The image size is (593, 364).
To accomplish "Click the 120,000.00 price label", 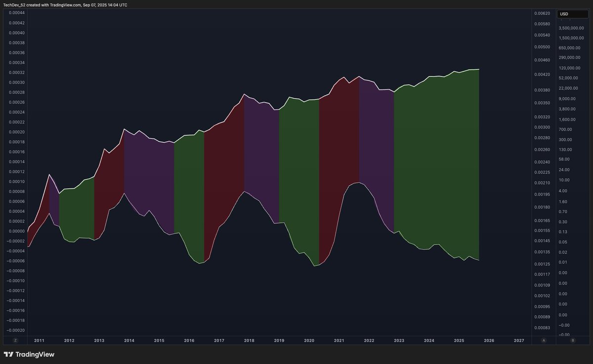I will (x=570, y=68).
